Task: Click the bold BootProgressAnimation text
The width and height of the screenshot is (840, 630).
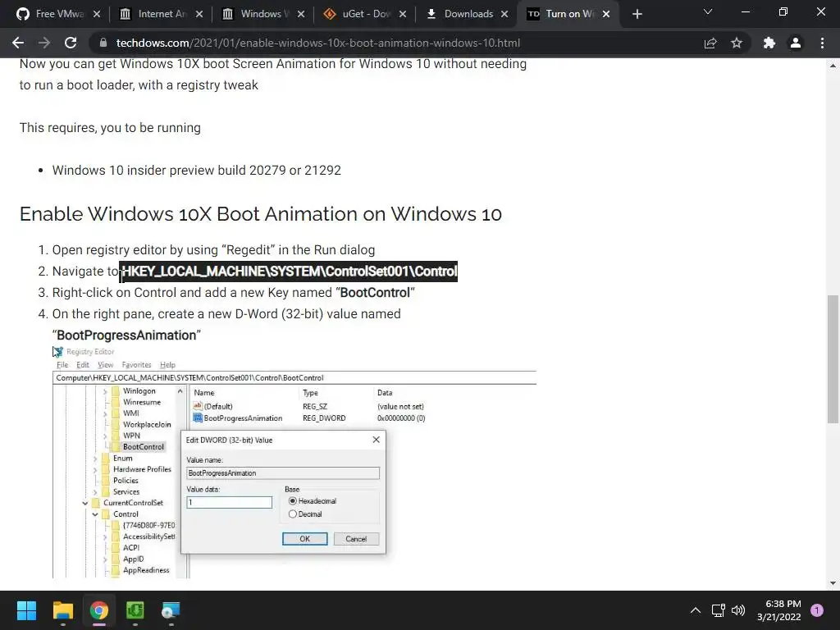Action: 126,336
